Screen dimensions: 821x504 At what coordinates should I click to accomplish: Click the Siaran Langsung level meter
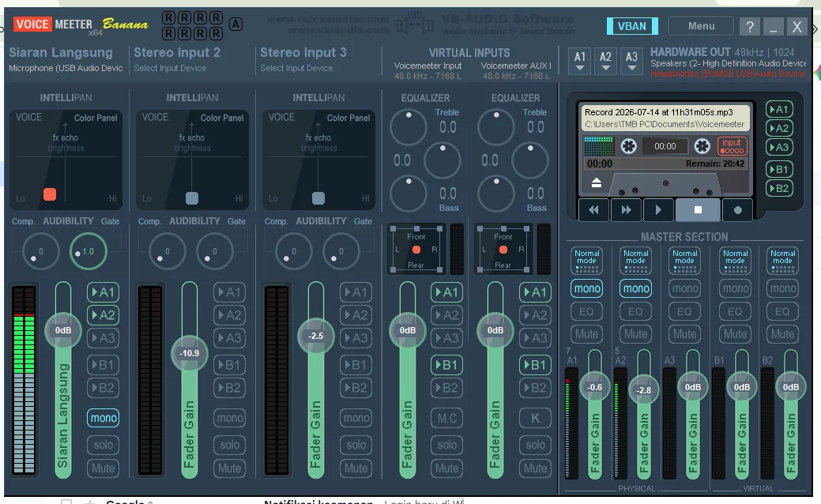point(24,380)
